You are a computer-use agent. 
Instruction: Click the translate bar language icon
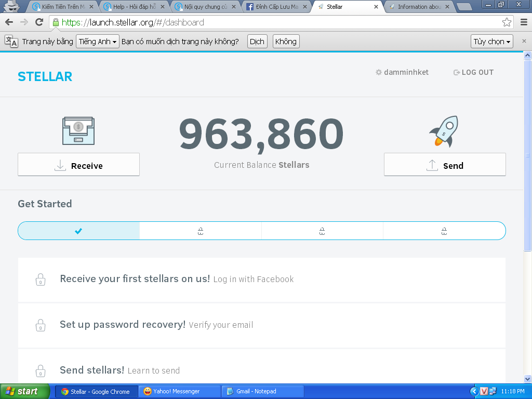click(x=11, y=42)
